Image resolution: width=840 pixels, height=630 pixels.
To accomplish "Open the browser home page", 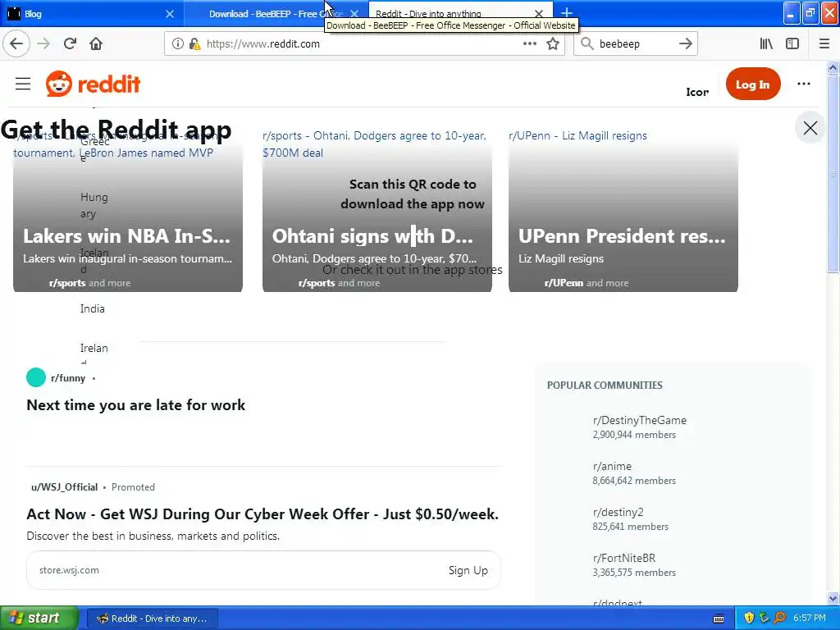I will tap(96, 43).
